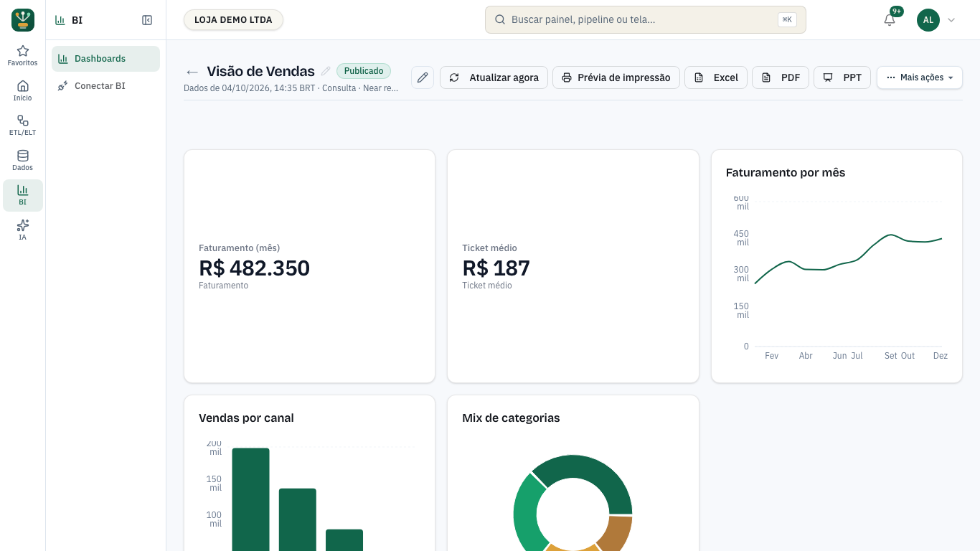Select the BI sidebar icon
The height and width of the screenshot is (551, 980).
[23, 195]
